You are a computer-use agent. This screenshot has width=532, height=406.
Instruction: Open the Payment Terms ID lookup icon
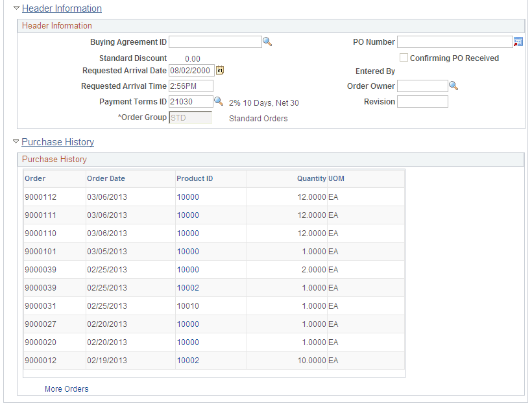(219, 101)
